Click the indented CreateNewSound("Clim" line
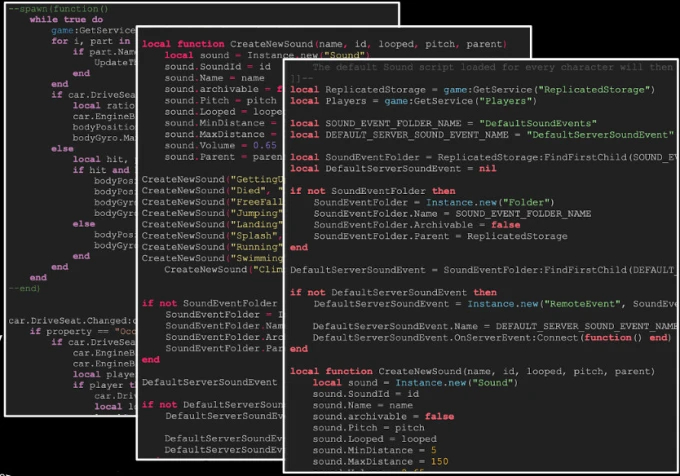This screenshot has width=680, height=476. tap(223, 269)
